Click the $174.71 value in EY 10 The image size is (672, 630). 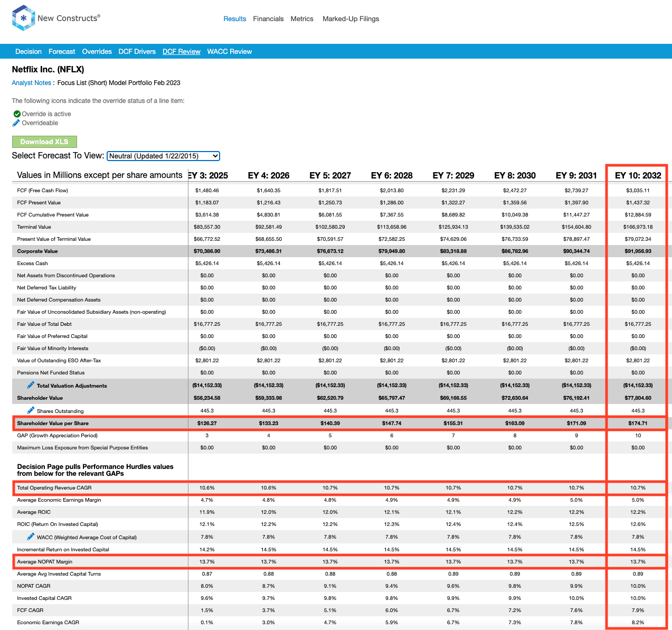click(638, 424)
